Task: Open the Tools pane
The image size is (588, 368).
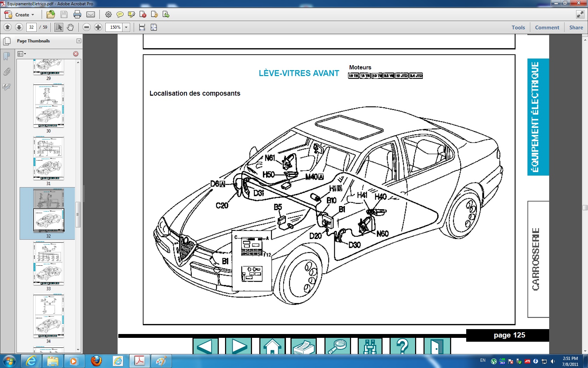Action: (x=518, y=27)
